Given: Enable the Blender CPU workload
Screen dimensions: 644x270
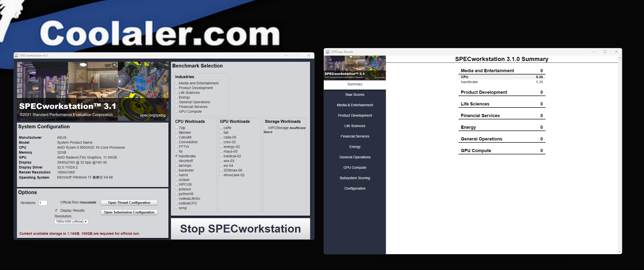Looking at the screenshot, I should tap(176, 132).
